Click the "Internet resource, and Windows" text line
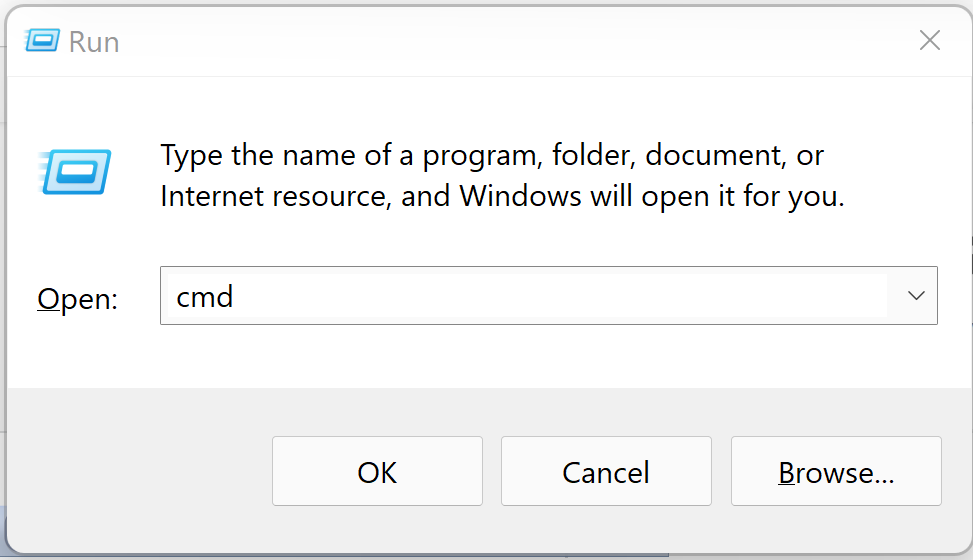This screenshot has width=973, height=560. (x=503, y=196)
